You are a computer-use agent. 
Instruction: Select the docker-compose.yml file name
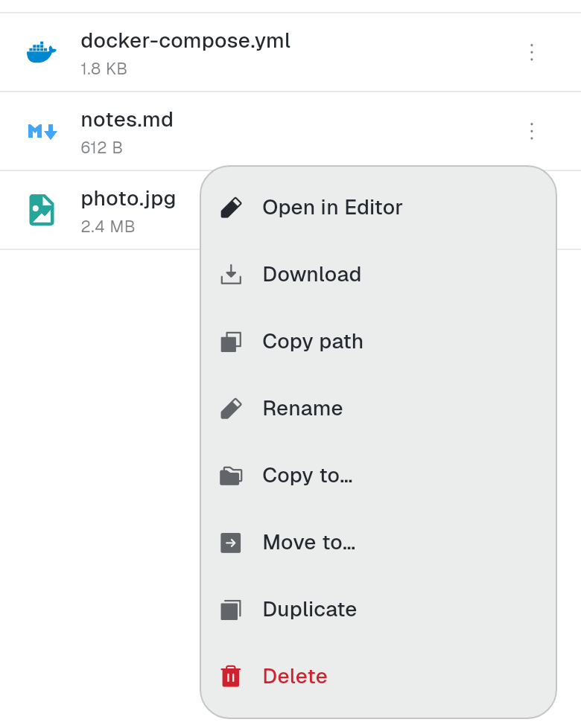tap(185, 41)
